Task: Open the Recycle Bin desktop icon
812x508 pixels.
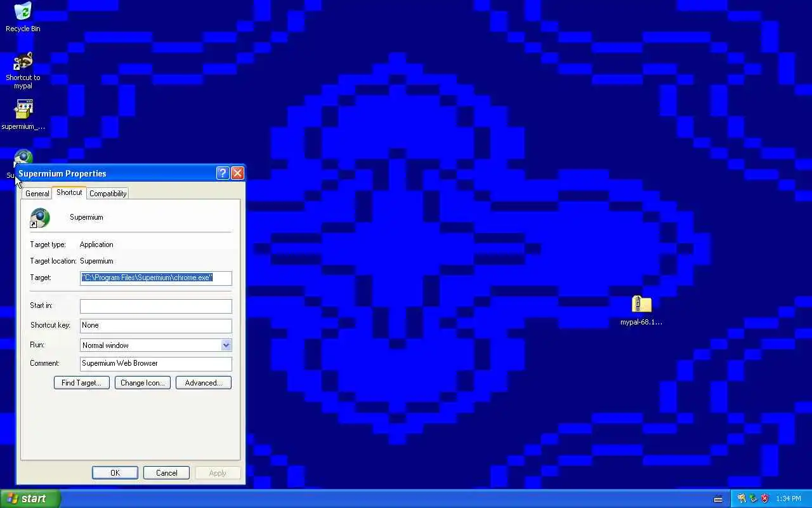Action: click(23, 17)
